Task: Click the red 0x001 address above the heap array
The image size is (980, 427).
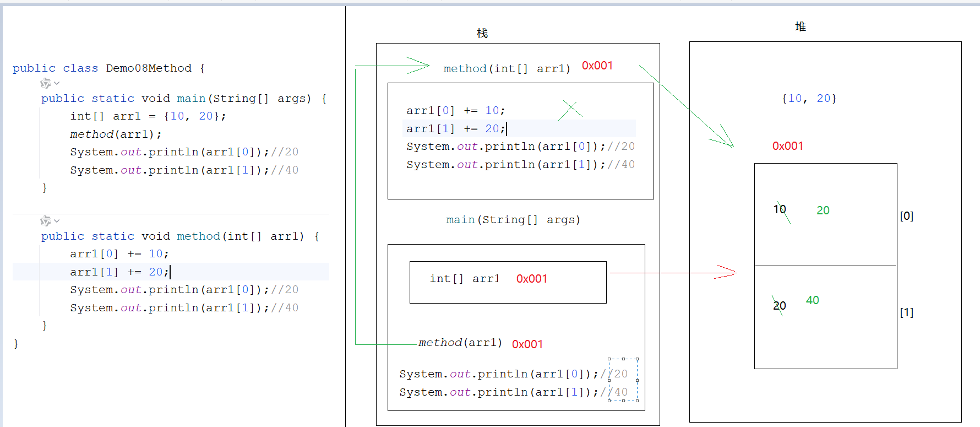Action: 787,146
